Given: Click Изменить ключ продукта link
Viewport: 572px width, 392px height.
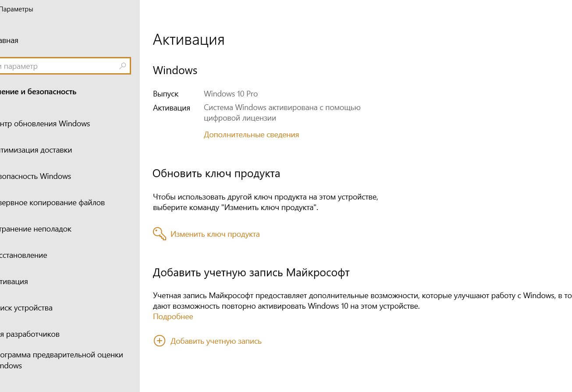Looking at the screenshot, I should pyautogui.click(x=215, y=234).
